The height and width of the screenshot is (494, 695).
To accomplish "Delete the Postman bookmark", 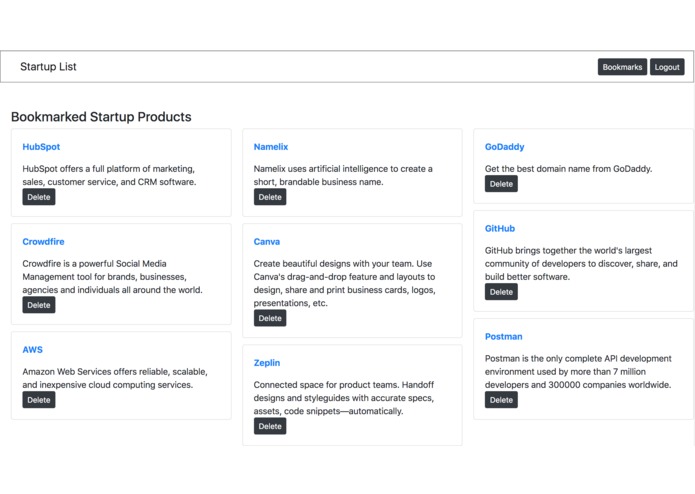I will click(501, 400).
